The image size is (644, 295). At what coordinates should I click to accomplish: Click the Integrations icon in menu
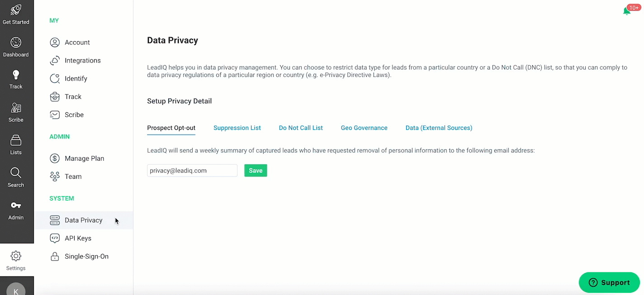click(55, 61)
